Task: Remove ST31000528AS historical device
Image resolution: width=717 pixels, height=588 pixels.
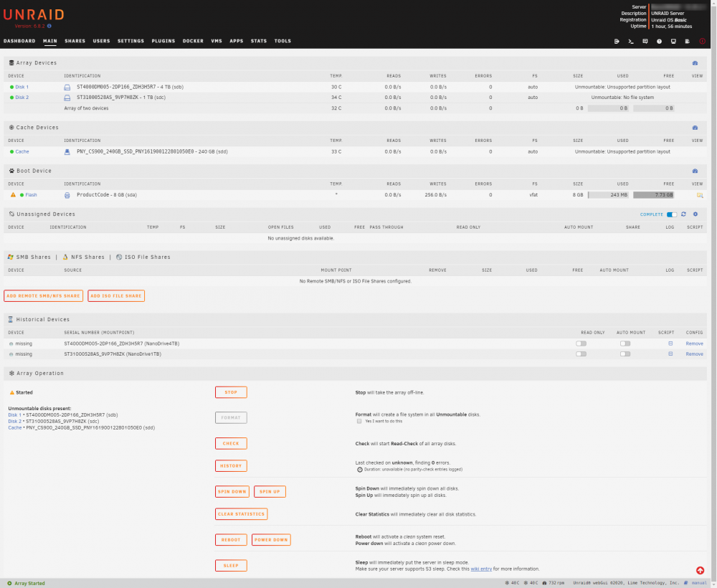Action: (x=694, y=354)
